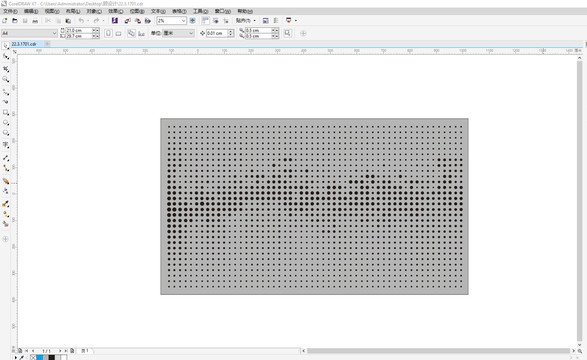Click the Import icon in toolbar
587x360 pixels.
click(128, 21)
